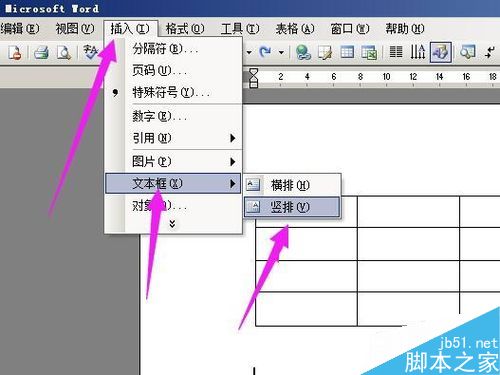500x375 pixels.
Task: Open the 视图 (View) menu
Action: pyautogui.click(x=75, y=29)
